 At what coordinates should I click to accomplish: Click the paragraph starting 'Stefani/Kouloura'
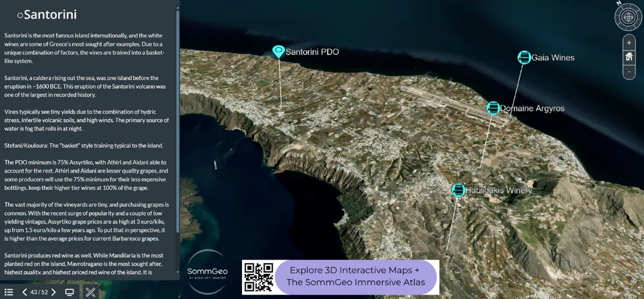tap(84, 146)
